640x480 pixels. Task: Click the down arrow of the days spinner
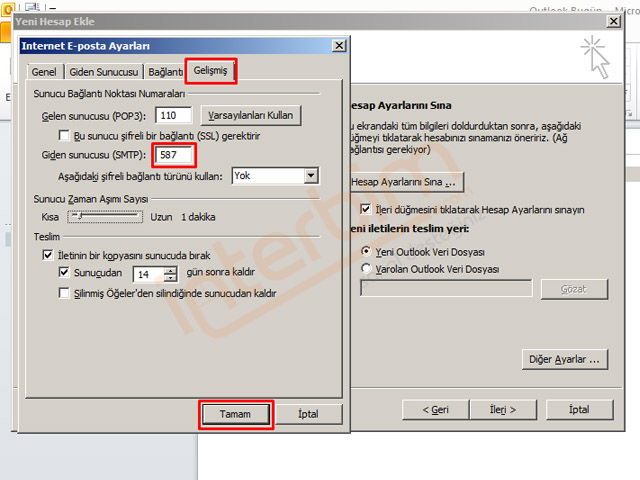(170, 277)
